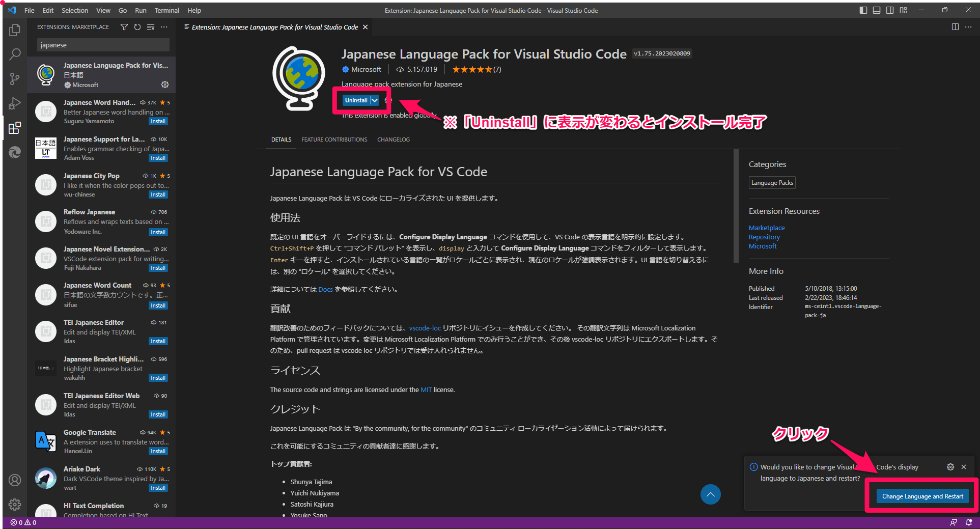Click the Language Packs category tag
The image size is (980, 529).
pyautogui.click(x=772, y=183)
